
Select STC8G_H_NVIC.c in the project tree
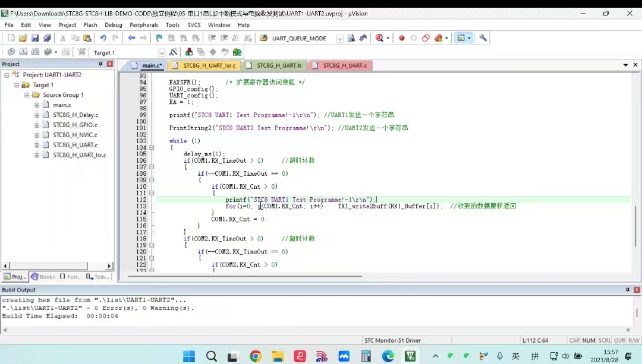(75, 135)
